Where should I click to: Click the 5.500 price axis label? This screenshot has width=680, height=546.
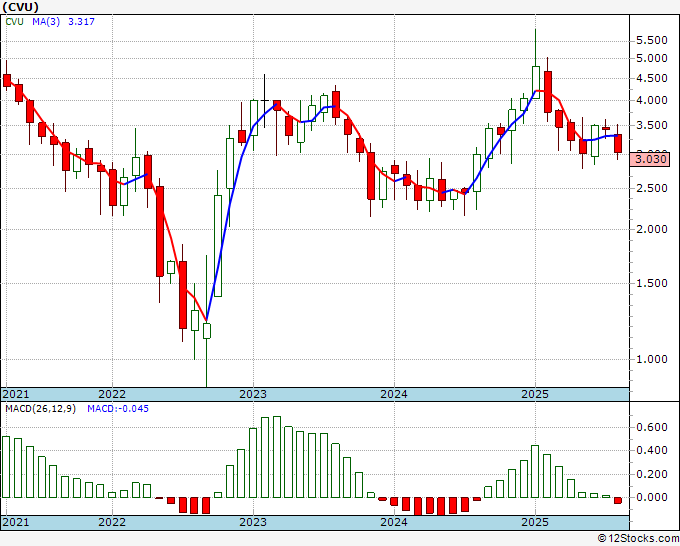651,40
